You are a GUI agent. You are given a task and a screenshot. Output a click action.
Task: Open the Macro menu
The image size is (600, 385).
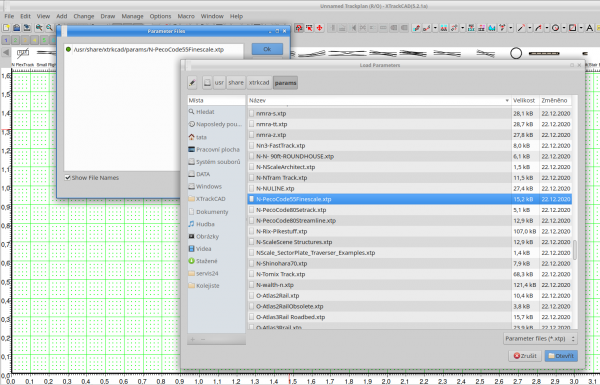[186, 16]
